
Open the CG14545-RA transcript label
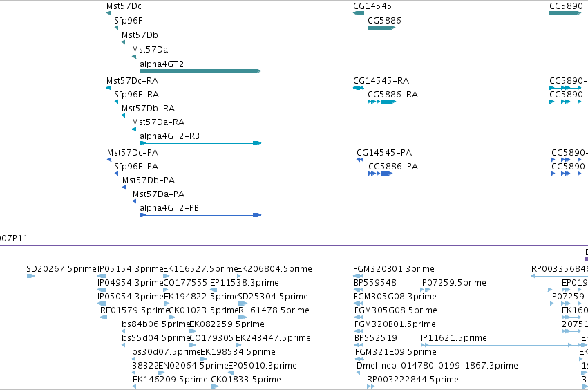[x=381, y=81]
